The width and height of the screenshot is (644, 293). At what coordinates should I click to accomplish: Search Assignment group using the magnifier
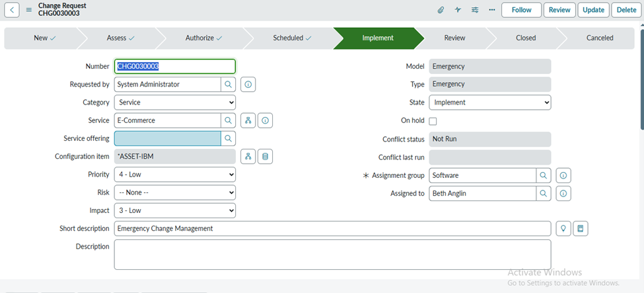point(544,175)
